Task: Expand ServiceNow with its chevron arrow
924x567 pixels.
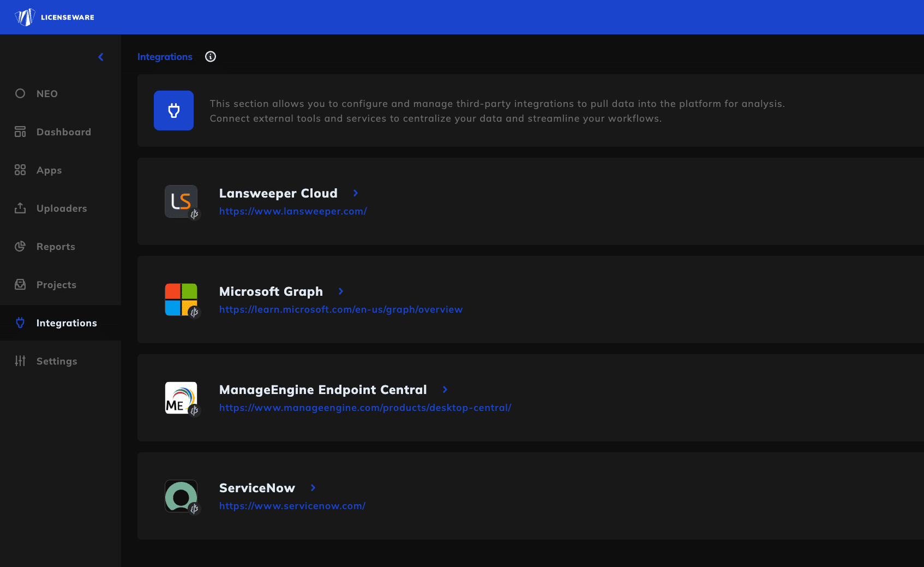Action: coord(313,488)
